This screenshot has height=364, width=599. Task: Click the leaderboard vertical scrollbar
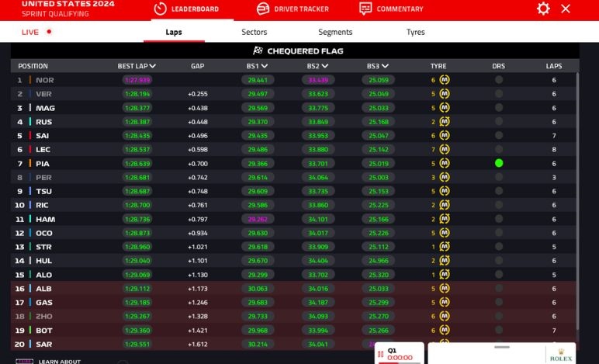[x=577, y=194]
